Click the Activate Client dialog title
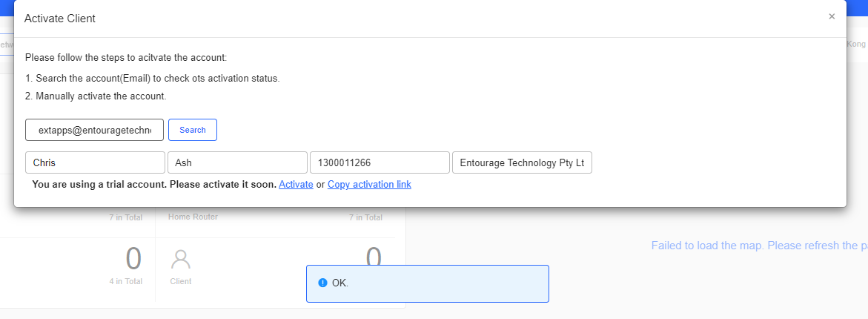This screenshot has width=868, height=319. tap(60, 19)
